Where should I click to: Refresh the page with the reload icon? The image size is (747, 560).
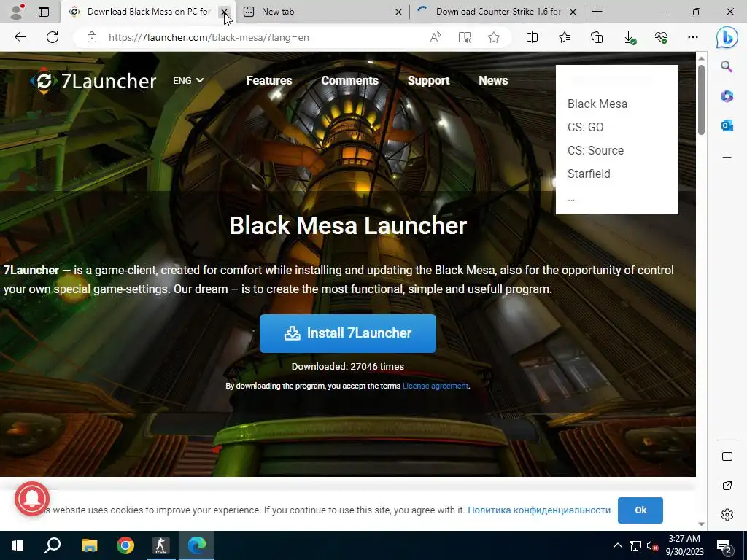pos(53,37)
